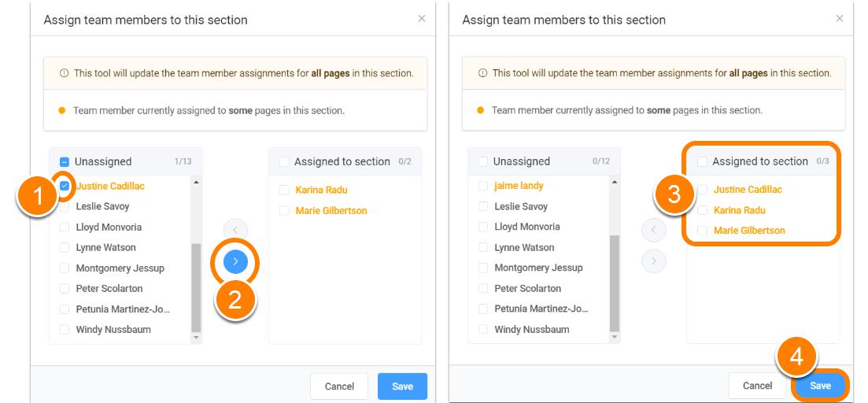Viewport: 868px width, 403px height.
Task: Click scroll-up arrow of left Unassigned list
Action: [x=197, y=182]
